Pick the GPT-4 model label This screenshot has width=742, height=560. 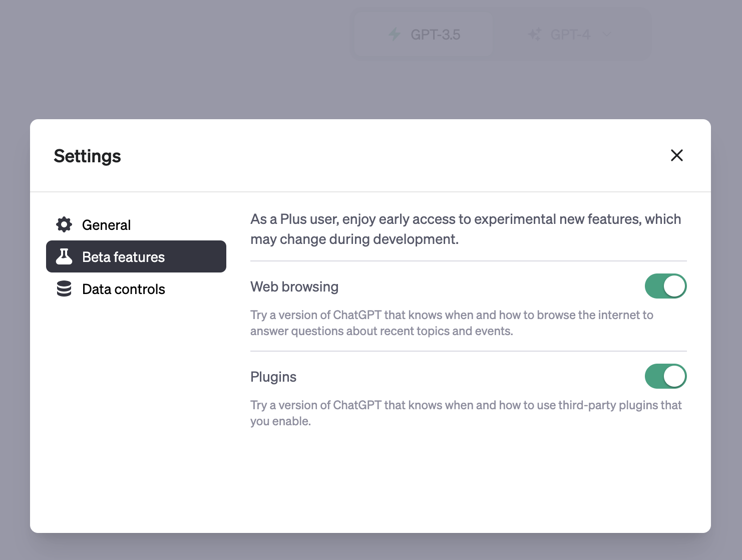[x=570, y=35]
